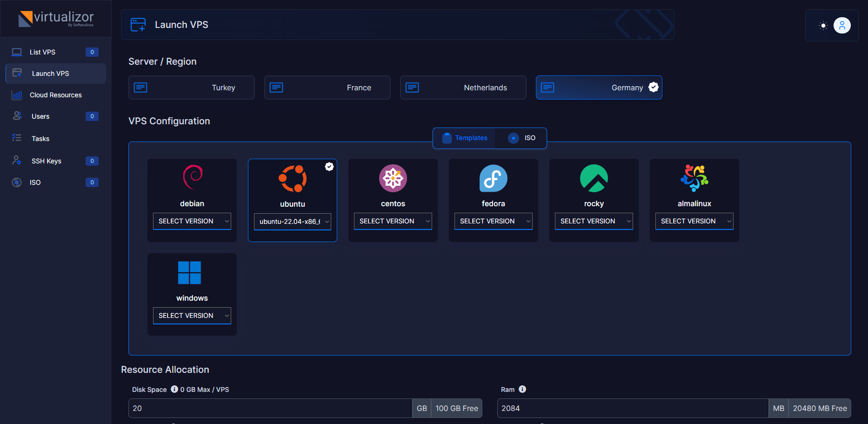This screenshot has height=424, width=868.
Task: Switch to the Templates tab
Action: [x=465, y=138]
